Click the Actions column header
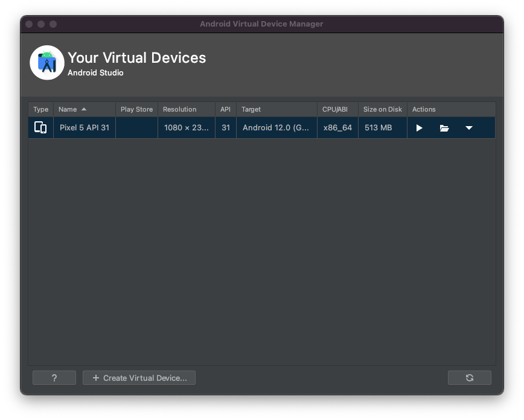 (451, 109)
